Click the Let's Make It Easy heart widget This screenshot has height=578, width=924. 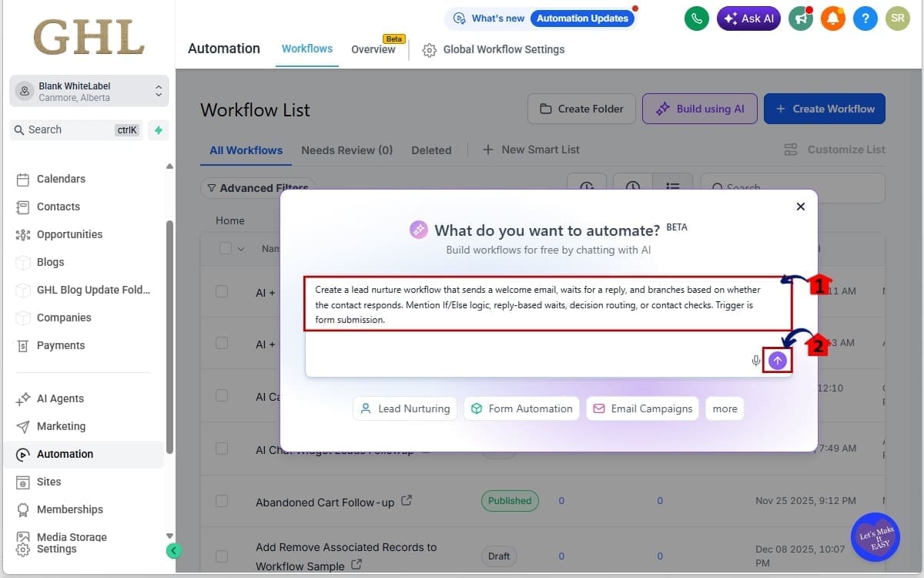coord(875,537)
